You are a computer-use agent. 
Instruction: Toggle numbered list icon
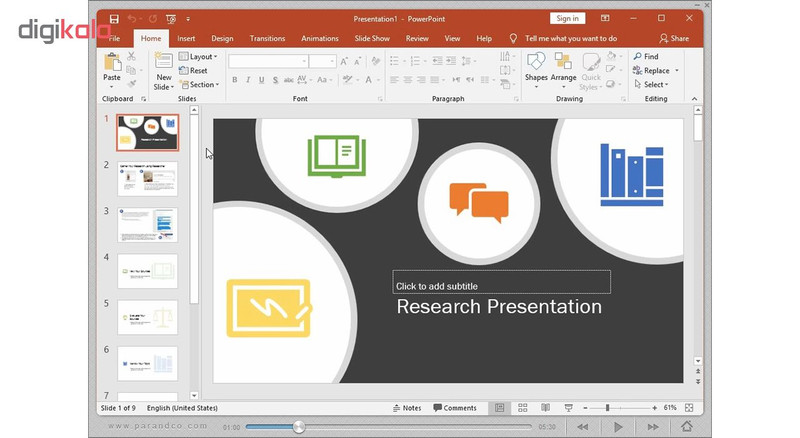pos(415,61)
